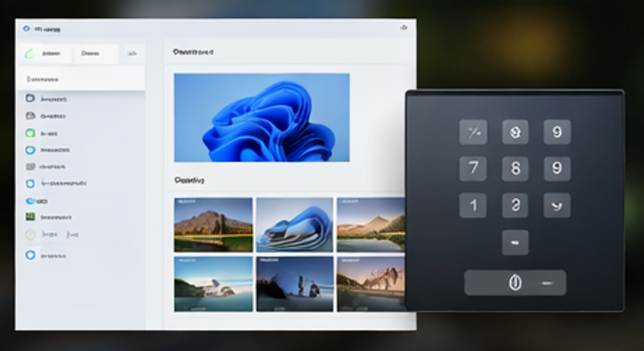Select the third small tab in sidebar header
This screenshot has height=351, width=644.
coord(131,54)
